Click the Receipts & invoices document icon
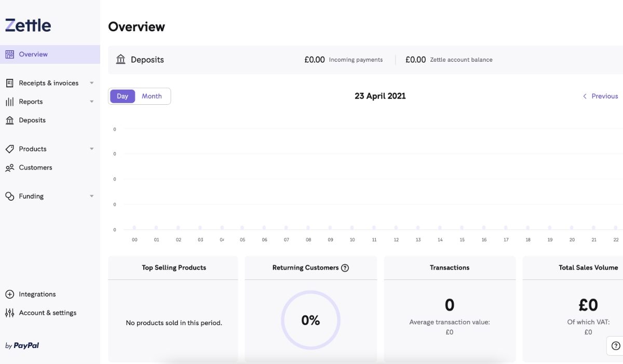This screenshot has height=364, width=623. pos(9,83)
